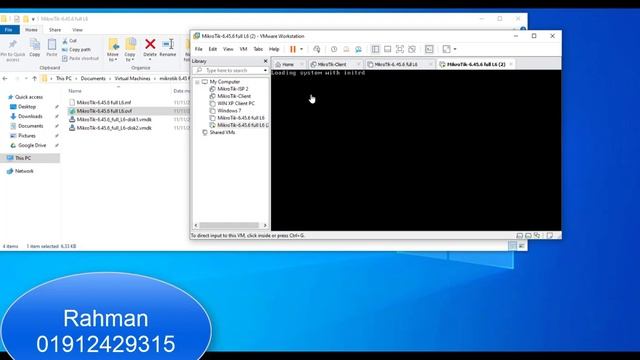The image size is (640, 360).
Task: Click Paste shortcut in Explorer ribbon
Action: click(80, 58)
